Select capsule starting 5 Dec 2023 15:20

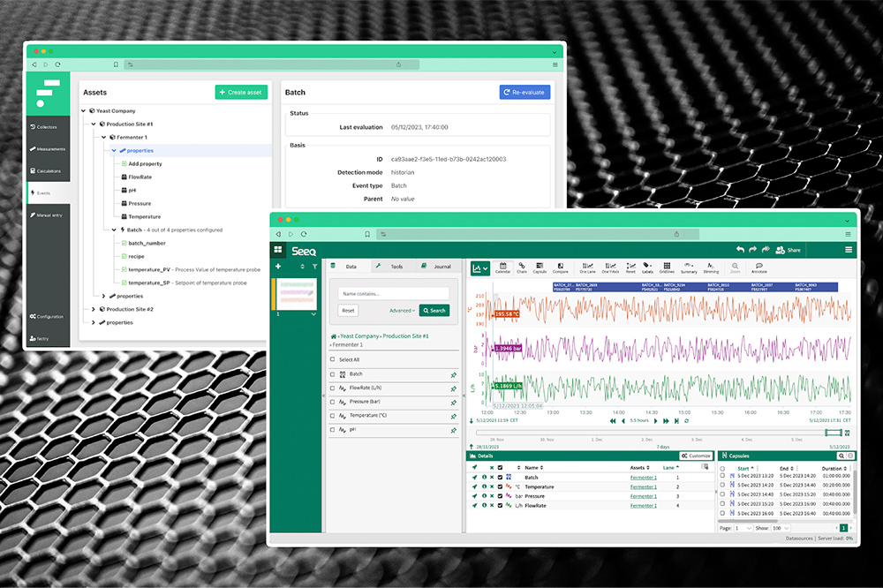coord(722,504)
